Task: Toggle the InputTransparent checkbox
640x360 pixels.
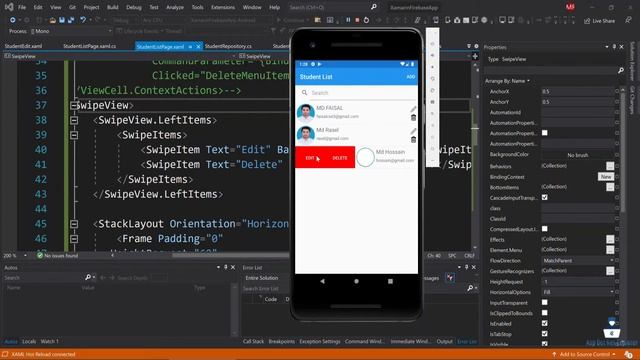Action: click(544, 302)
